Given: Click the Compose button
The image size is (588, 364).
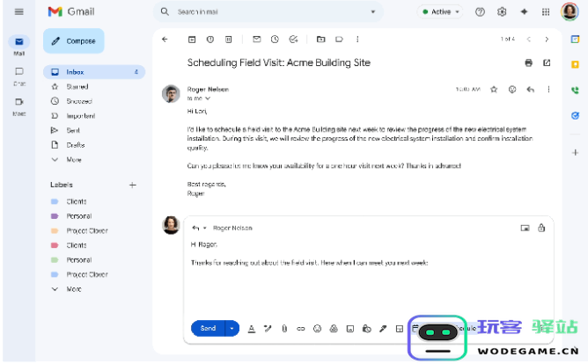Looking at the screenshot, I should click(73, 40).
